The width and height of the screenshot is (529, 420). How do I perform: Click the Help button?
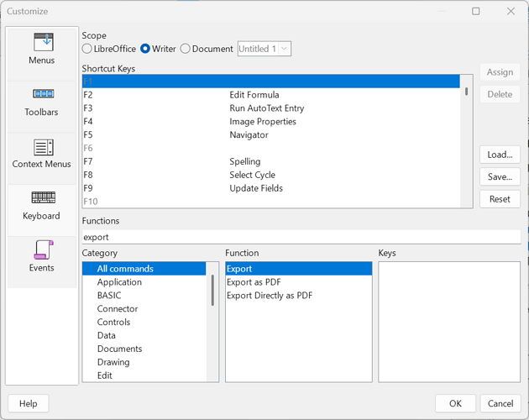[29, 403]
